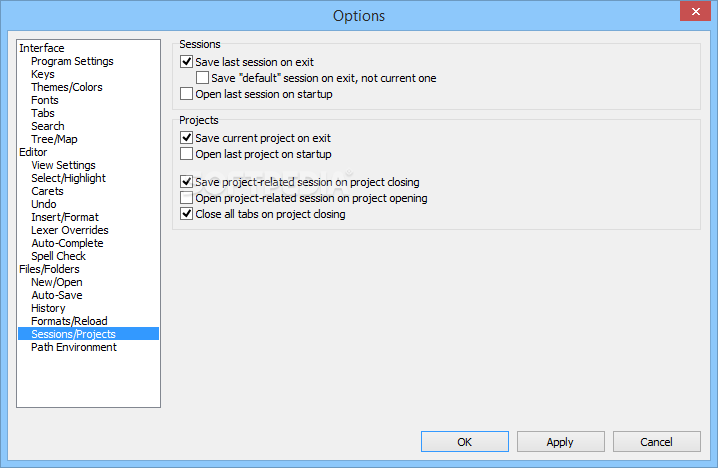Open the Keys options page
Image resolution: width=718 pixels, height=468 pixels.
43,74
